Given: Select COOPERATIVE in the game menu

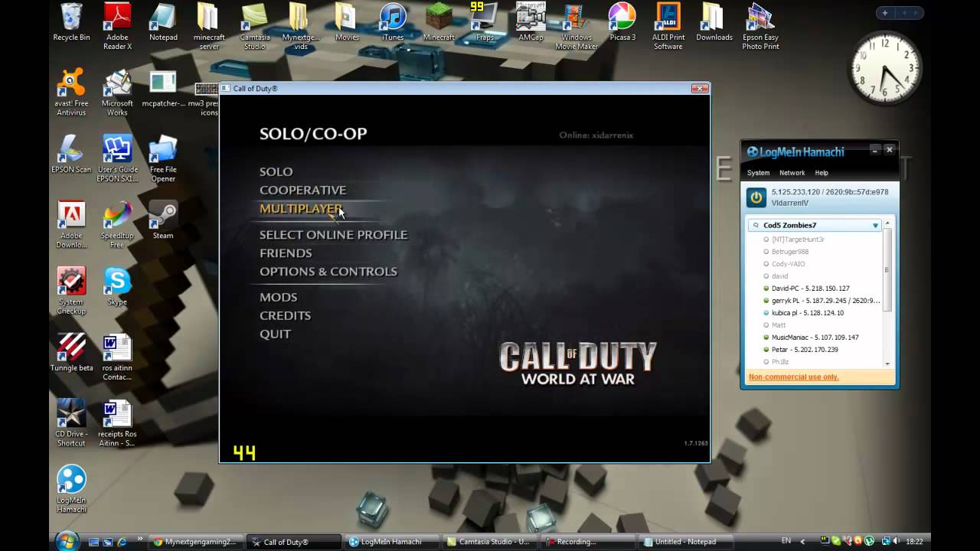Looking at the screenshot, I should pos(302,191).
